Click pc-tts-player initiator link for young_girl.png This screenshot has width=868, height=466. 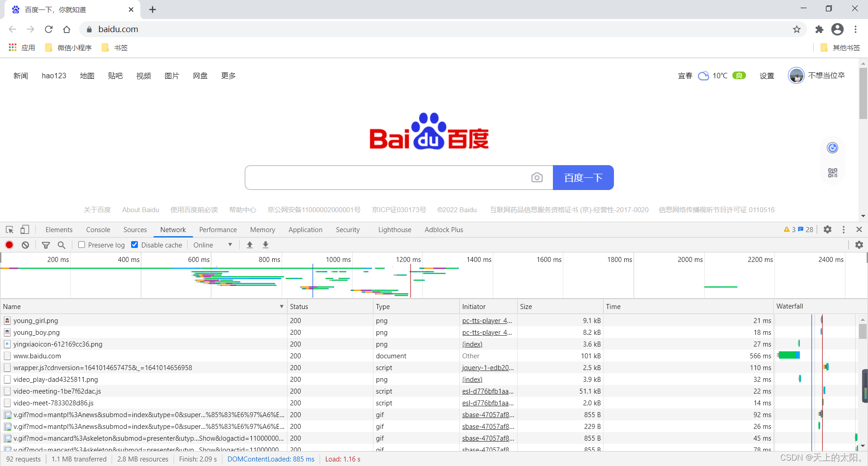[x=487, y=320]
